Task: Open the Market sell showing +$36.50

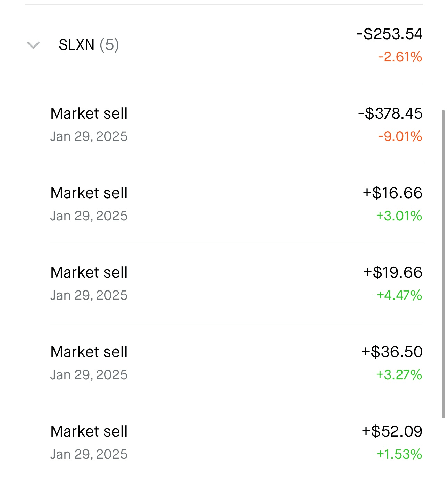Action: [89, 352]
